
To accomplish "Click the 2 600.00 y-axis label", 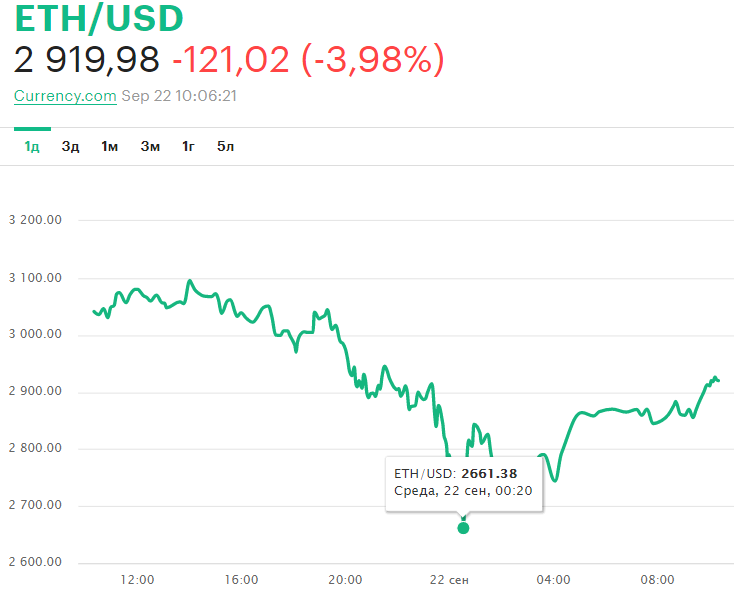I will pos(36,562).
